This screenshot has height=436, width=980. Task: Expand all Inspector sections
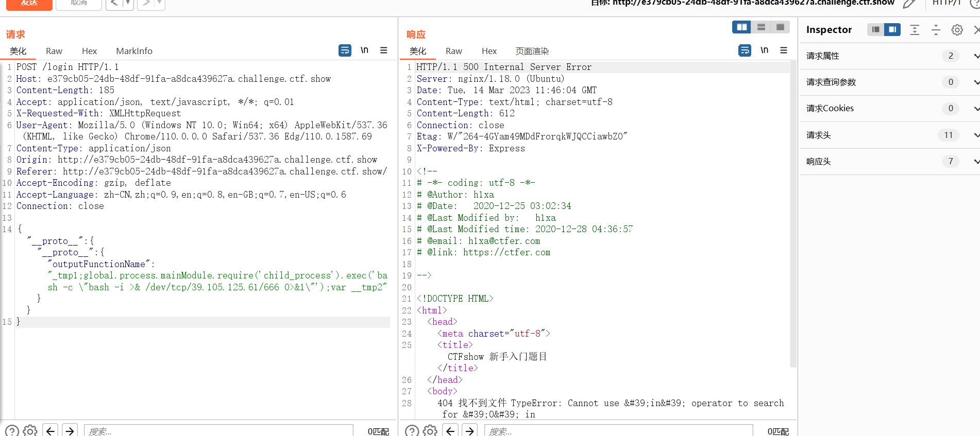click(915, 30)
